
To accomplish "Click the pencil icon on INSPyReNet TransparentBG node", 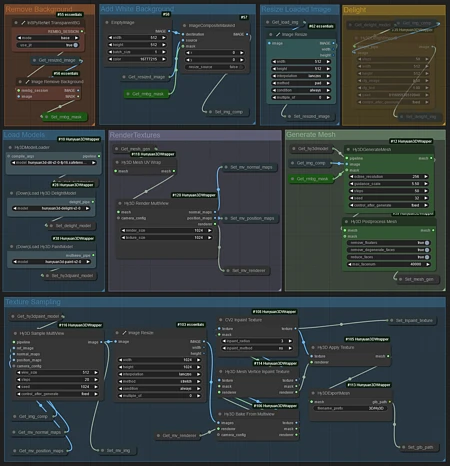I will (x=23, y=23).
